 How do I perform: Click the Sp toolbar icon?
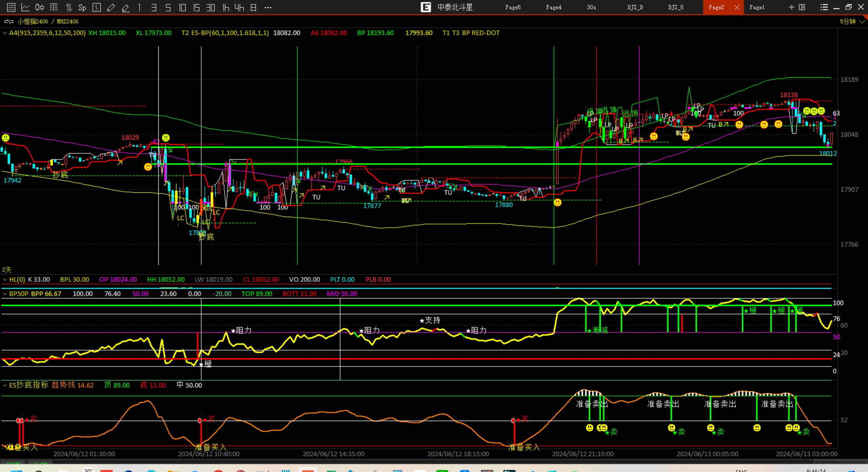click(x=82, y=7)
